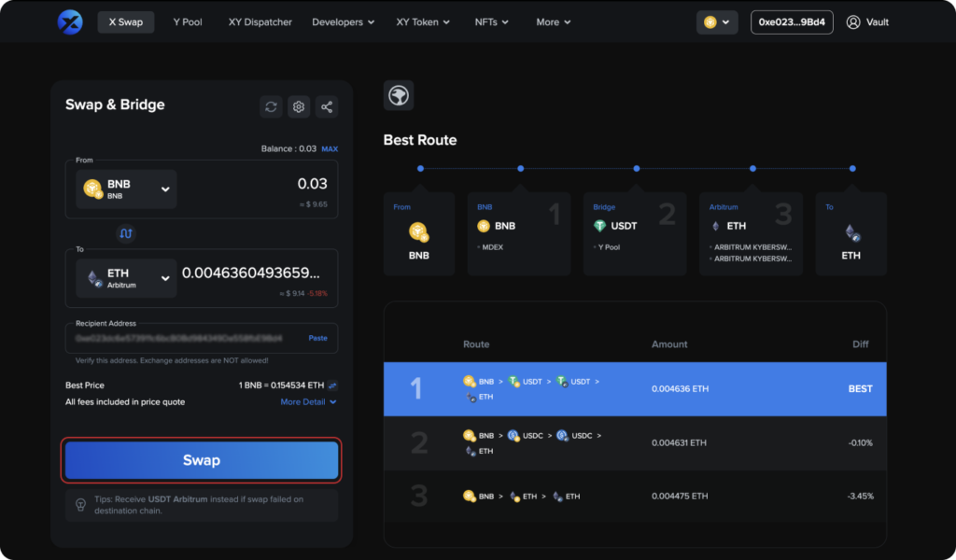The height and width of the screenshot is (560, 956).
Task: Click BNB coin icon in step 1 card
Action: point(484,226)
